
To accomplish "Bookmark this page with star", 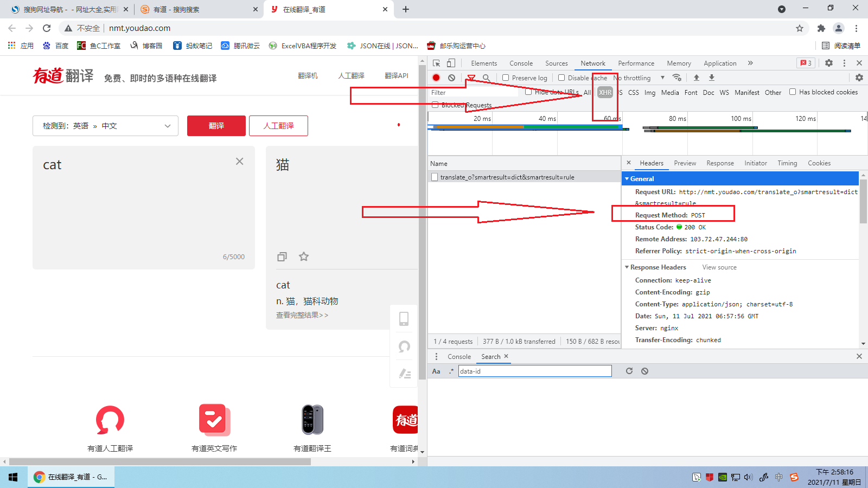I will coord(800,28).
